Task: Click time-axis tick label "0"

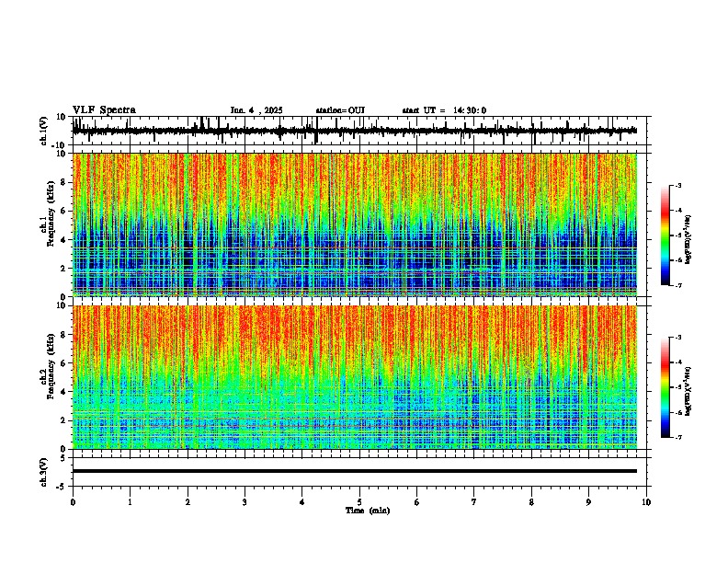Action: tap(73, 502)
